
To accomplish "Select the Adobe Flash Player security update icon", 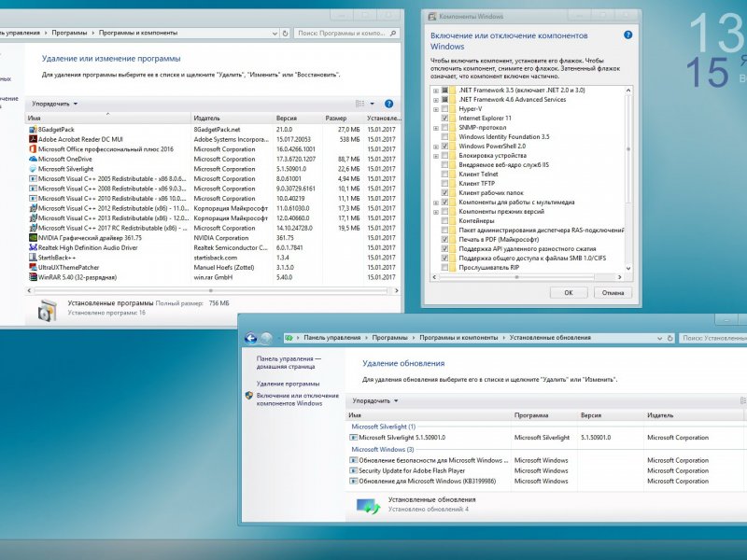I will click(x=354, y=471).
